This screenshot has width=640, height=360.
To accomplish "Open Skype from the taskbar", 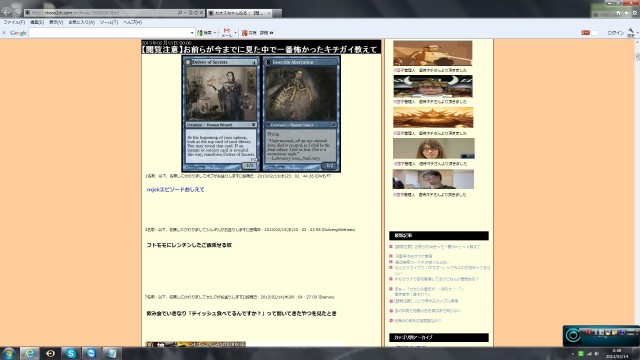I will (x=71, y=353).
